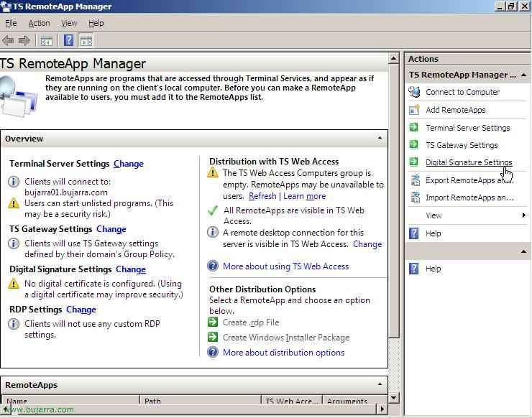Click the vertical scrollbar down arrow
532x418 pixels.
click(x=393, y=397)
